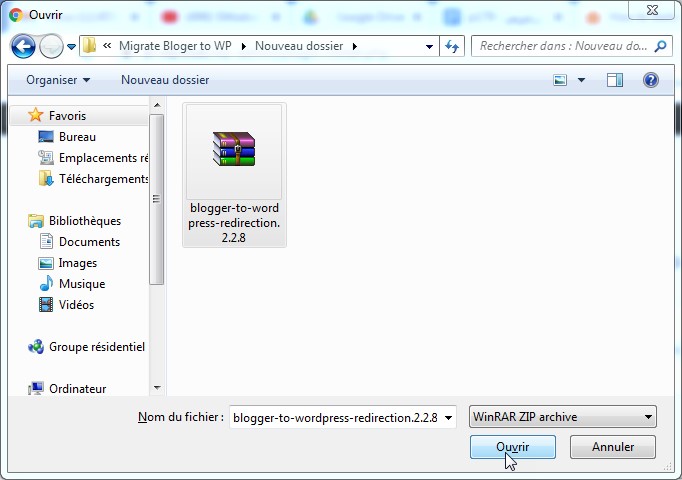Select 'Groupe résidentiel' in sidebar
Screen dimensions: 682x480
tap(97, 347)
